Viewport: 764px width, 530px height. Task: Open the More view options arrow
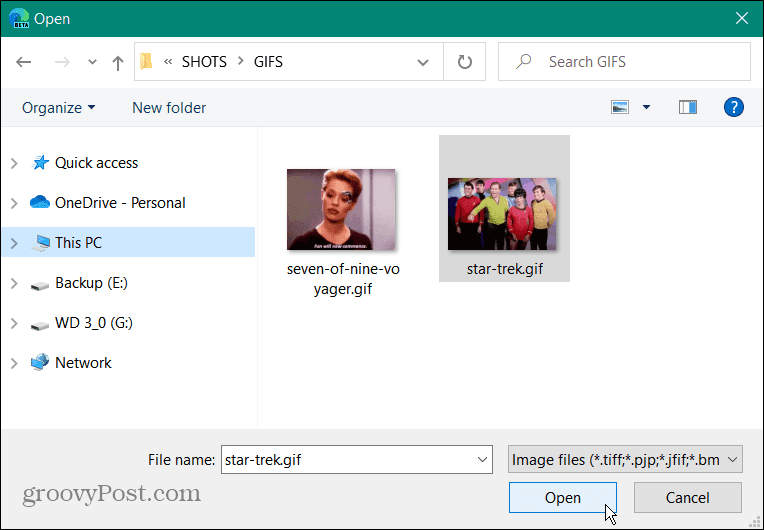646,107
